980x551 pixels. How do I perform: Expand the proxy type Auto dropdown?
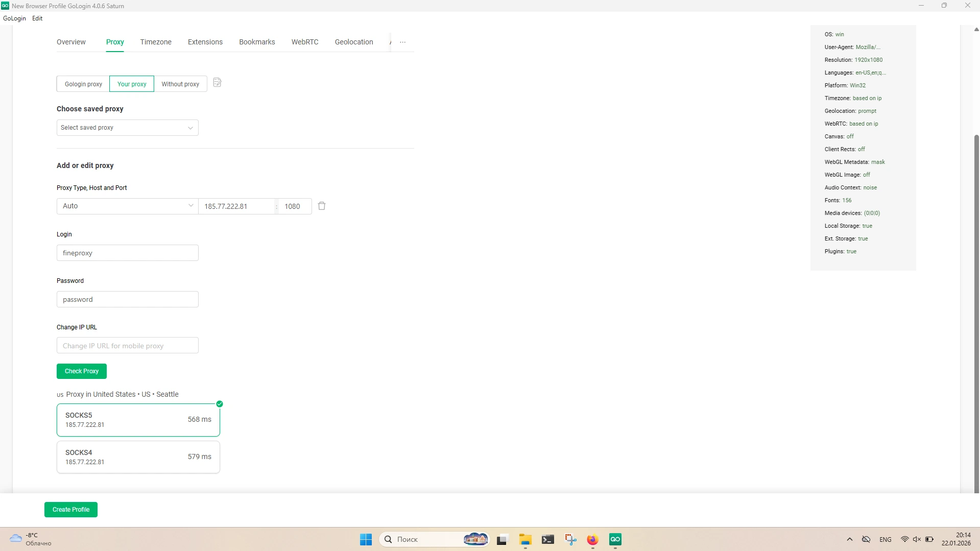tap(128, 206)
